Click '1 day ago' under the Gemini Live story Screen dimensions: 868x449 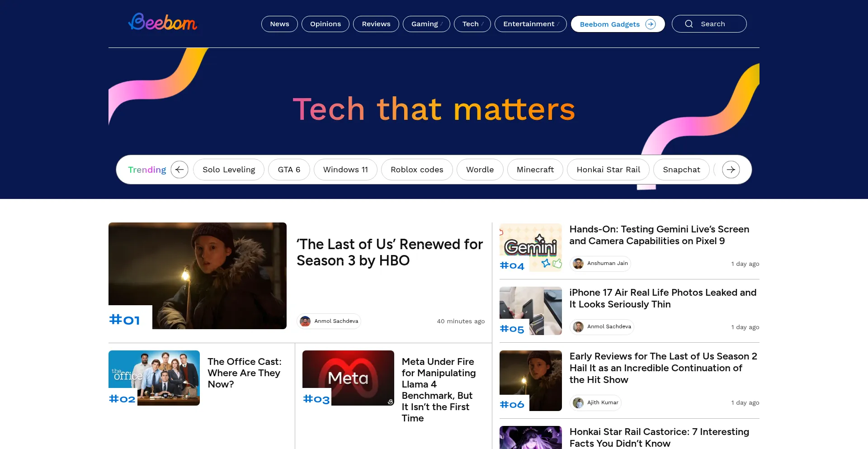(745, 264)
